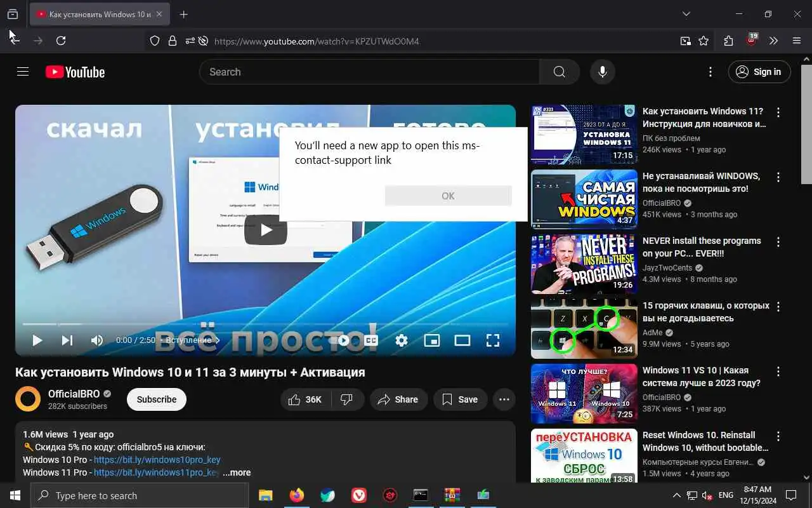Open 'Windows 11 VS 10' video title

point(702,377)
